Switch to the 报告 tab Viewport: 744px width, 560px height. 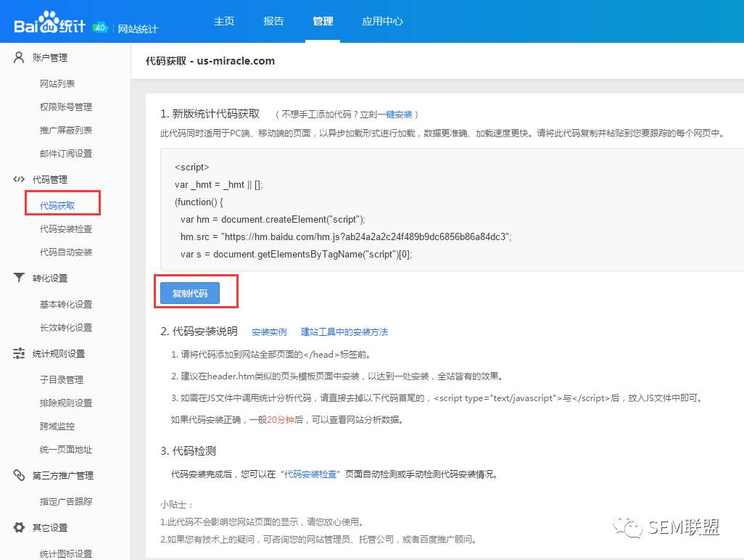pos(273,21)
